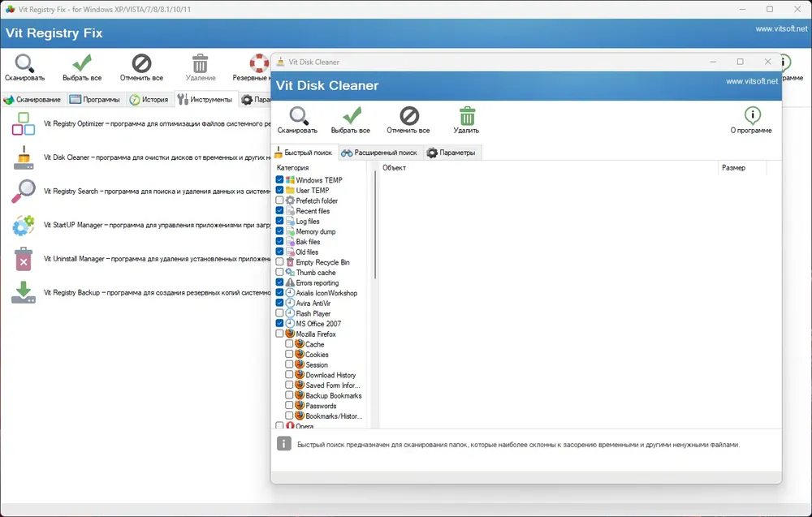Click the category list vertical scrollbar
The width and height of the screenshot is (812, 517).
[374, 225]
